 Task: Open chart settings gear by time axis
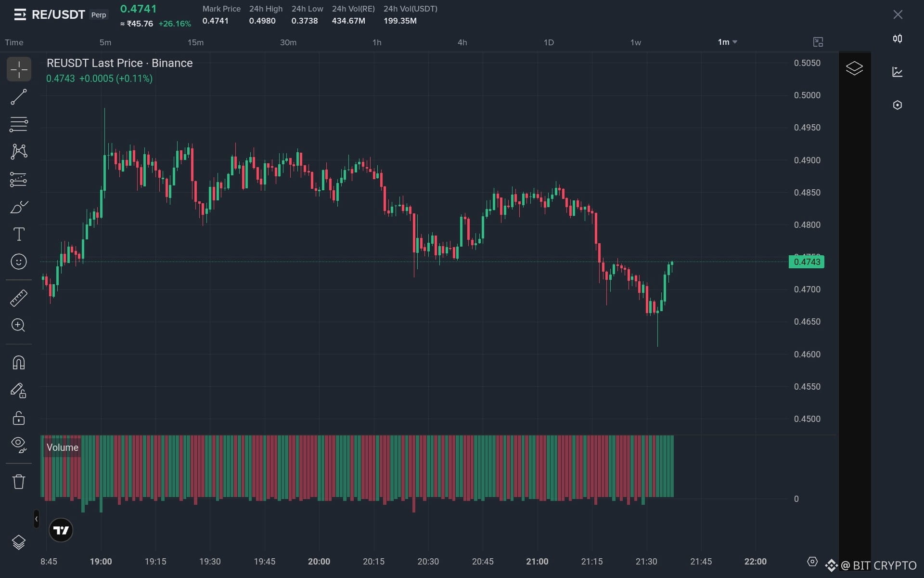812,562
